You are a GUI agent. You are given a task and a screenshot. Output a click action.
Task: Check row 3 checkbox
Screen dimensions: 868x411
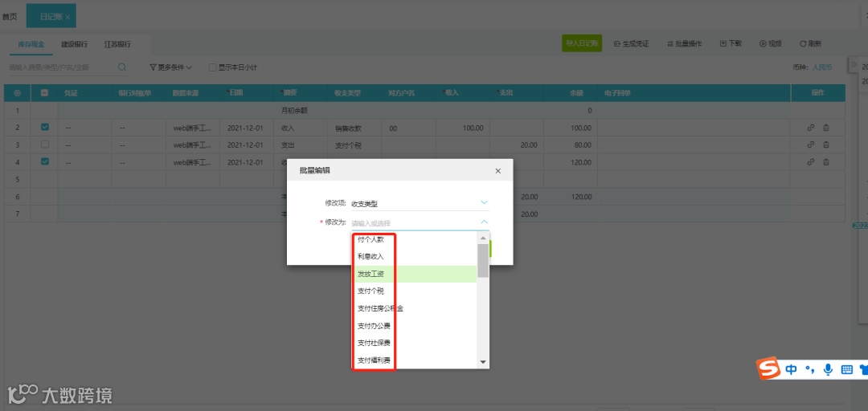[x=45, y=144]
